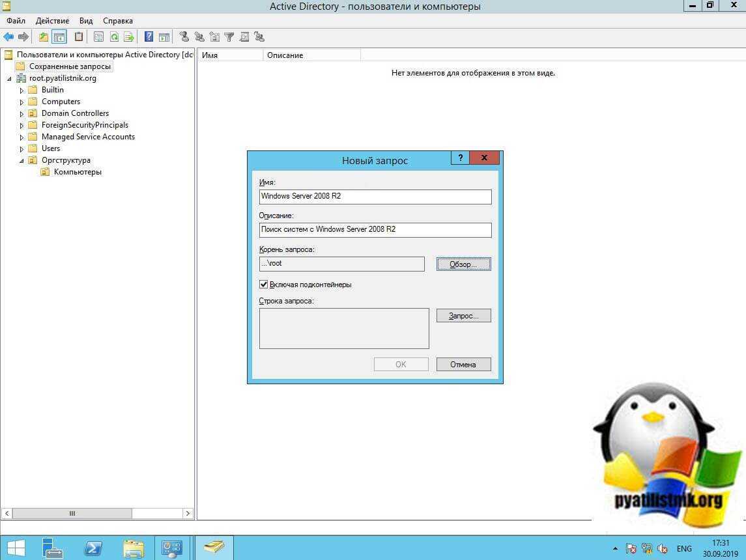Go forward with the gray right arrow

pos(23,36)
